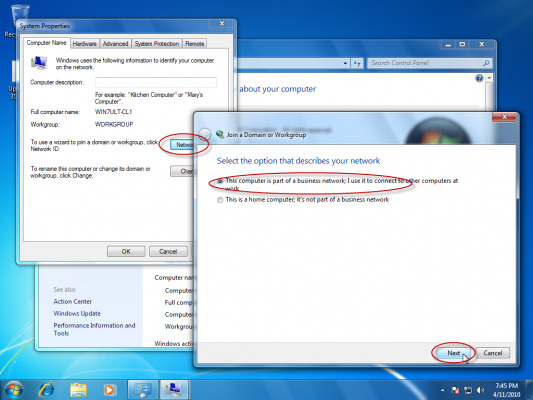533x400 pixels.
Task: Click the refresh arrows icon beside address bar
Action: pos(357,63)
